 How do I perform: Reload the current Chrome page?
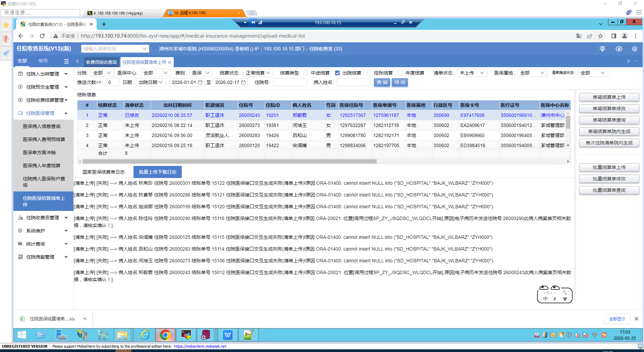tap(42, 36)
